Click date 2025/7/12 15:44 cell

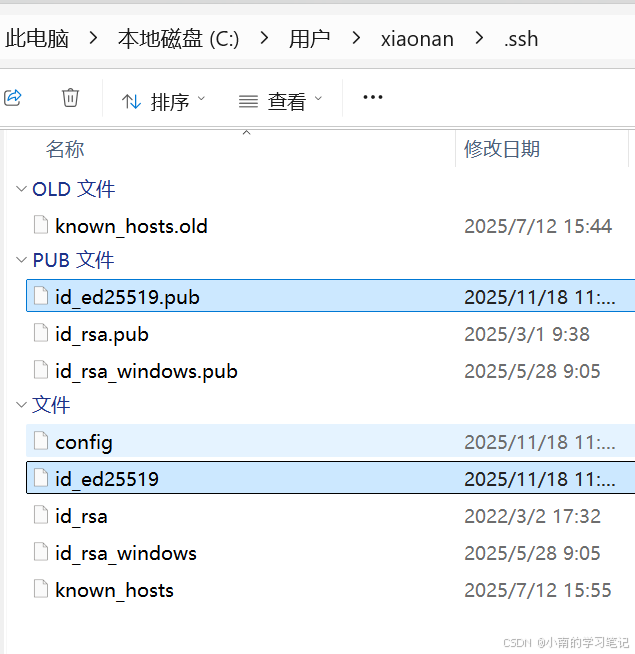538,226
